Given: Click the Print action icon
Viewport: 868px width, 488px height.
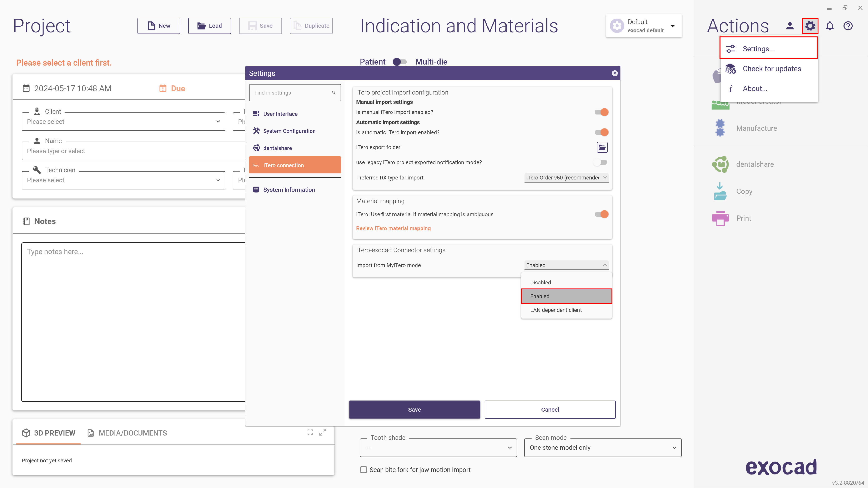Looking at the screenshot, I should [x=720, y=218].
